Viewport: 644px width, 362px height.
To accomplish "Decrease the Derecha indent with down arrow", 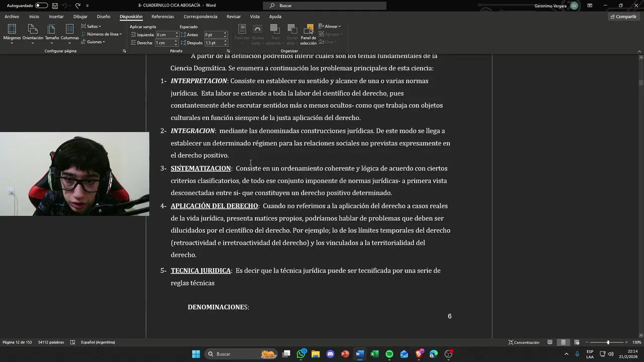I will (176, 44).
